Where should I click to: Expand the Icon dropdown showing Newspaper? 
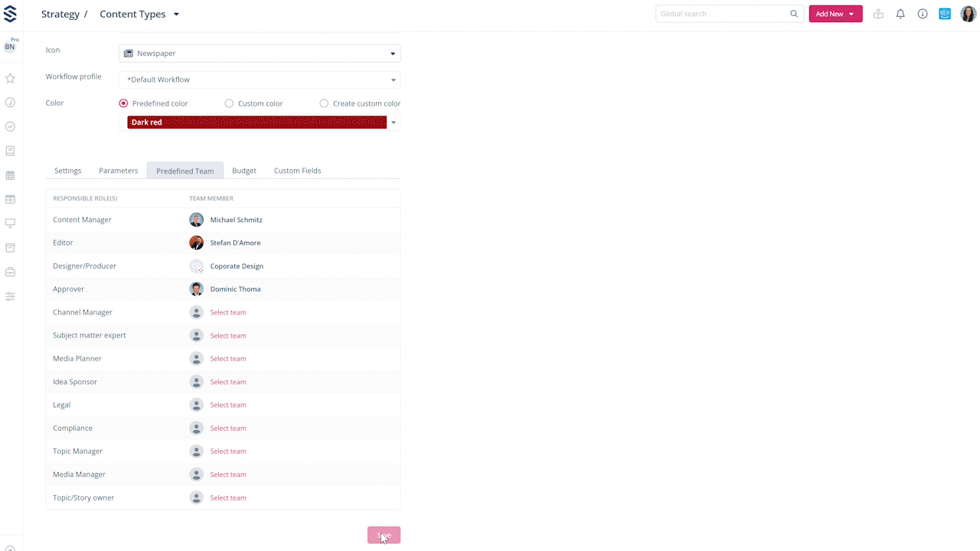(x=260, y=54)
